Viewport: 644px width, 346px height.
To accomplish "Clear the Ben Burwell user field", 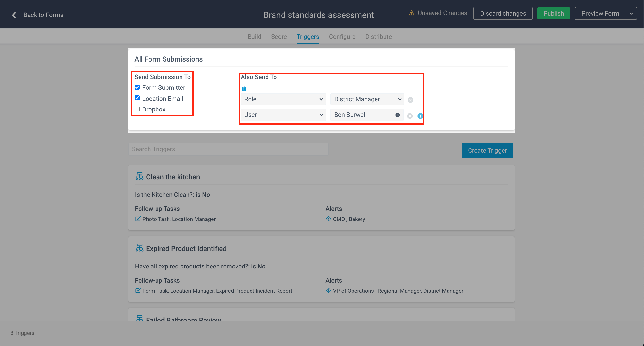I will (x=397, y=115).
